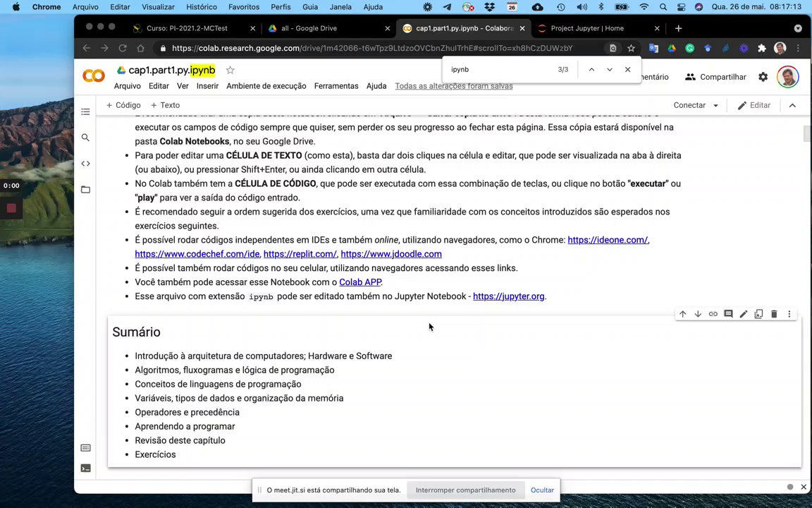Copy link to the Sumário cell
Viewport: 812px width, 508px height.
tap(713, 313)
